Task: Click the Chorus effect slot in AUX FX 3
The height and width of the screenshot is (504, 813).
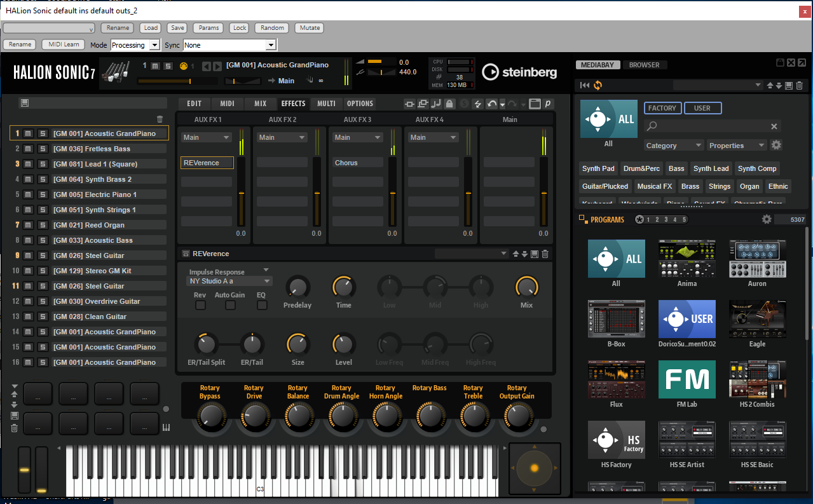Action: click(358, 163)
